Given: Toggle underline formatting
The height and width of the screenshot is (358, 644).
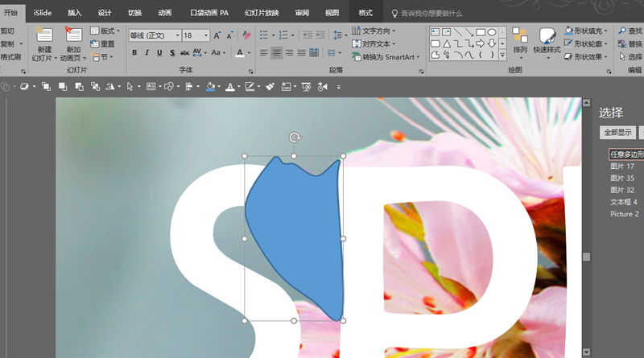Looking at the screenshot, I should pyautogui.click(x=159, y=52).
